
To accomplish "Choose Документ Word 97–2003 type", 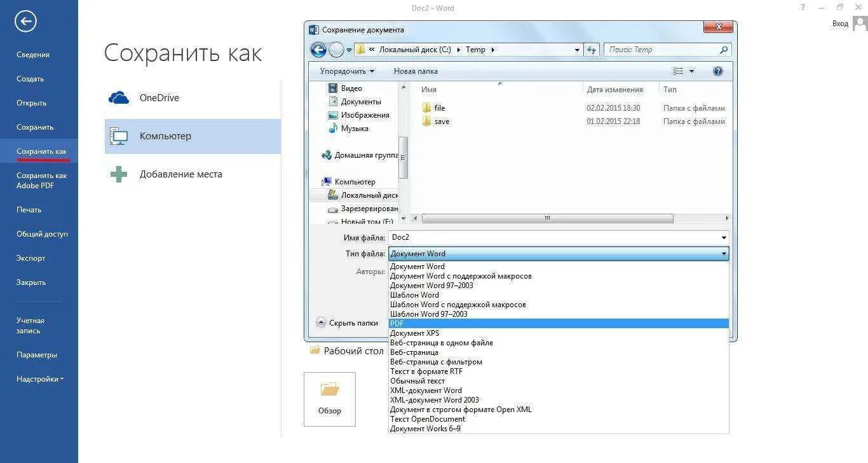I will (559, 286).
